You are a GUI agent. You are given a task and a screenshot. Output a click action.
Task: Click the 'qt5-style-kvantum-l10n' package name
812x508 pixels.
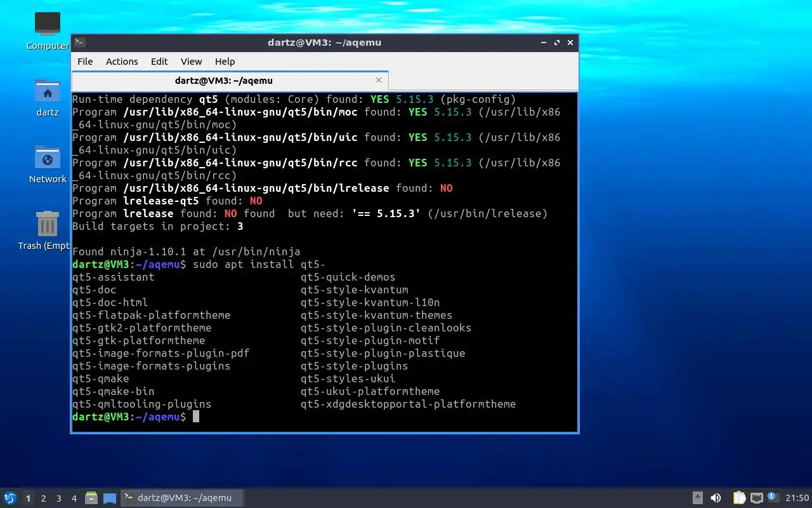click(x=370, y=302)
